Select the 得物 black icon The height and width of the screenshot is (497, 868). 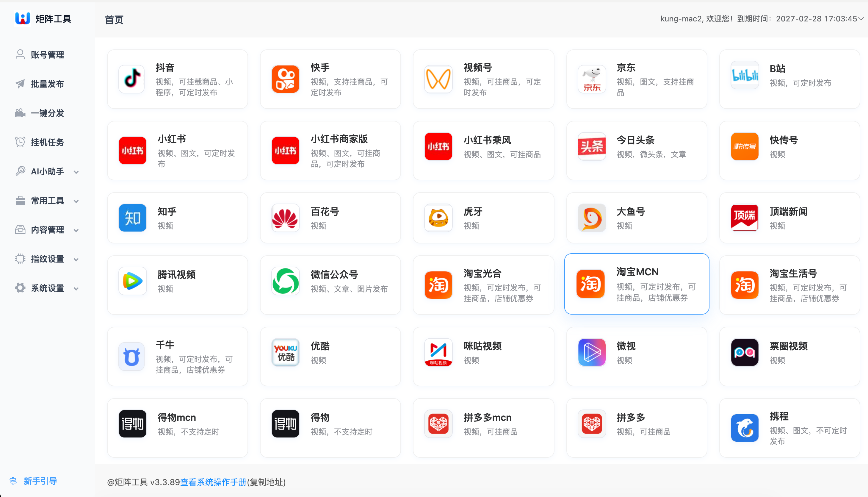285,423
